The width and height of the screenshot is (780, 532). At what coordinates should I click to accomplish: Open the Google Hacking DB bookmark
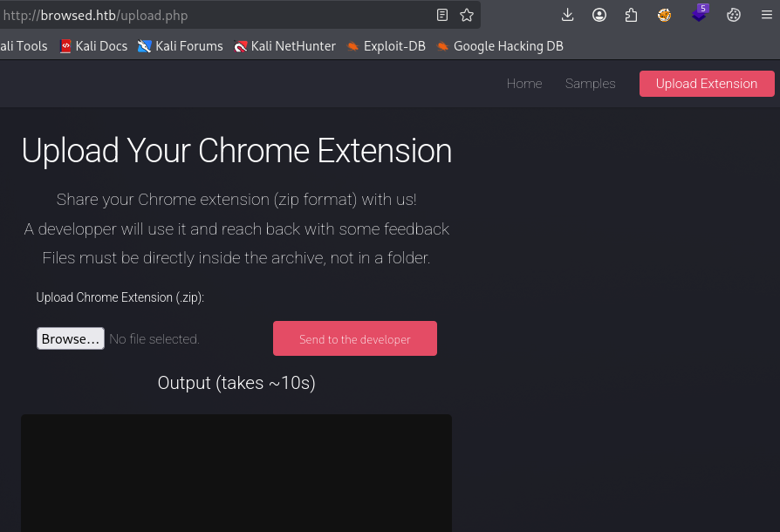pos(500,46)
